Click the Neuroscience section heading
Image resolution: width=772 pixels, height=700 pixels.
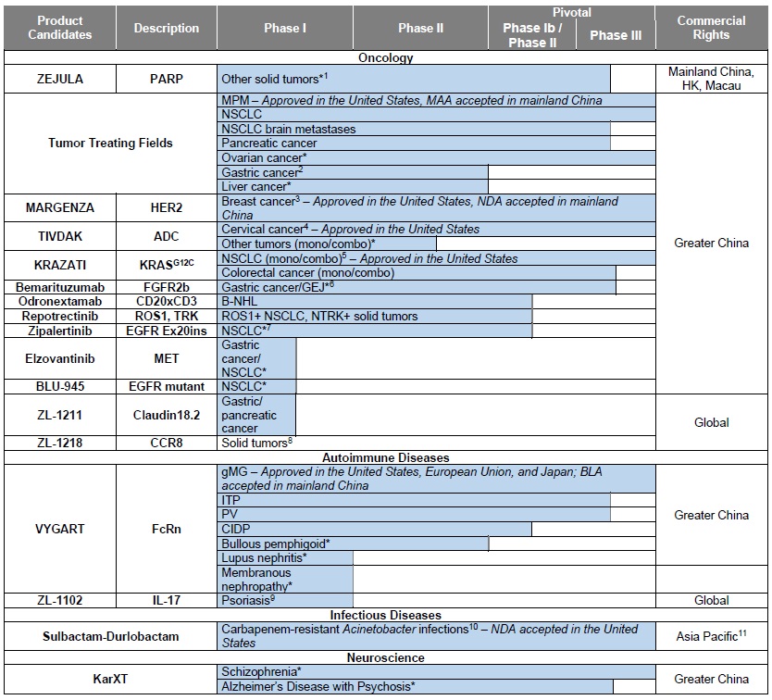[386, 657]
